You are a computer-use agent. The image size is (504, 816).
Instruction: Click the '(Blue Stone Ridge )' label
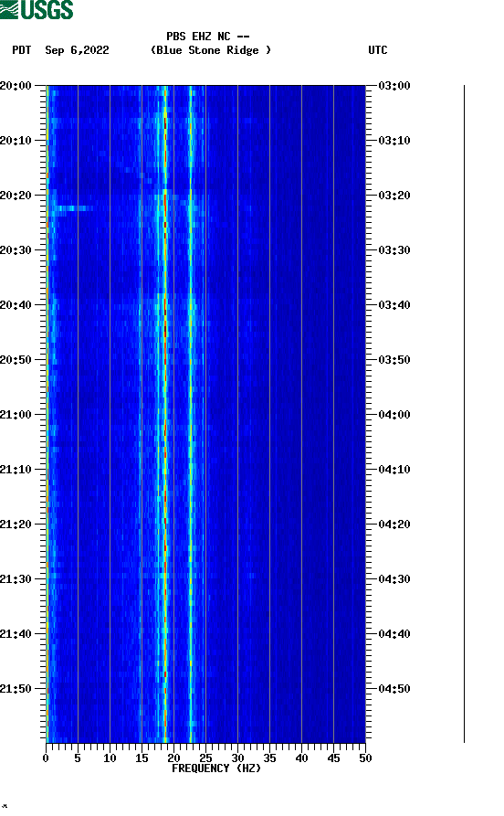pos(211,50)
